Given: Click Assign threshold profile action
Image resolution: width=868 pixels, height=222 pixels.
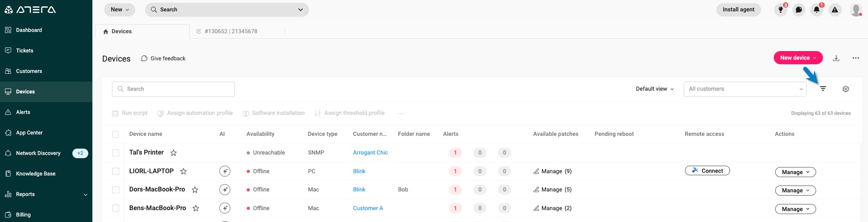Looking at the screenshot, I should (350, 113).
